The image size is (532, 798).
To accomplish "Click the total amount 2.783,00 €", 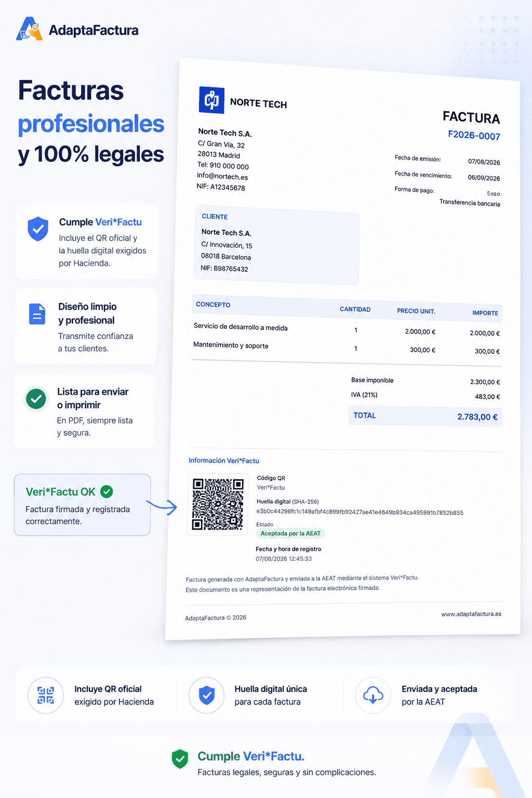I will 477,417.
